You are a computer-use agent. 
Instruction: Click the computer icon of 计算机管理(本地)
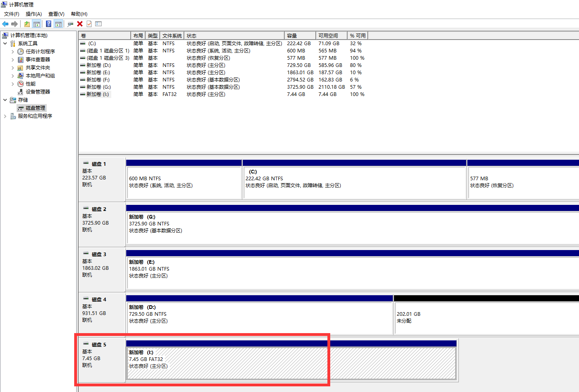5,35
